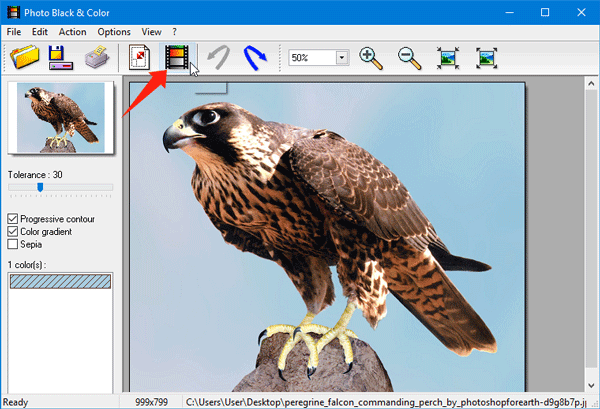Click the 999x799 size in status bar
Image resolution: width=600 pixels, height=409 pixels.
(x=152, y=402)
